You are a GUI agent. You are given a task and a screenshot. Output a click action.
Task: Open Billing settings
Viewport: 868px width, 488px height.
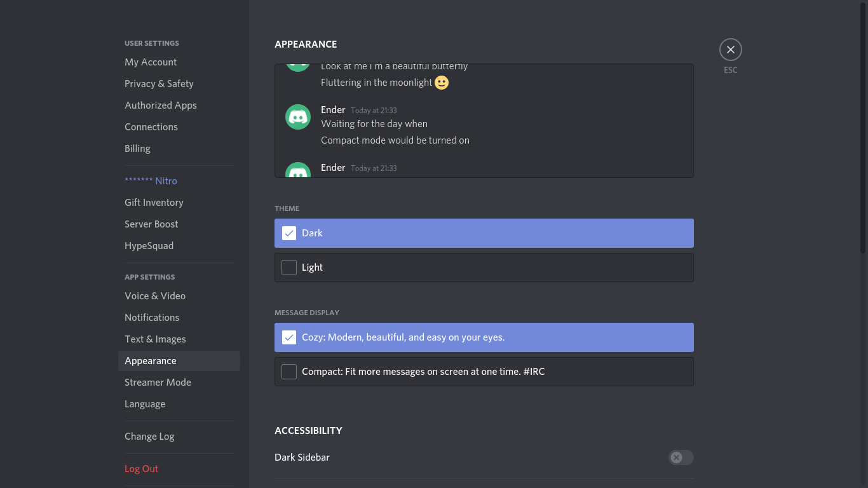click(179, 149)
